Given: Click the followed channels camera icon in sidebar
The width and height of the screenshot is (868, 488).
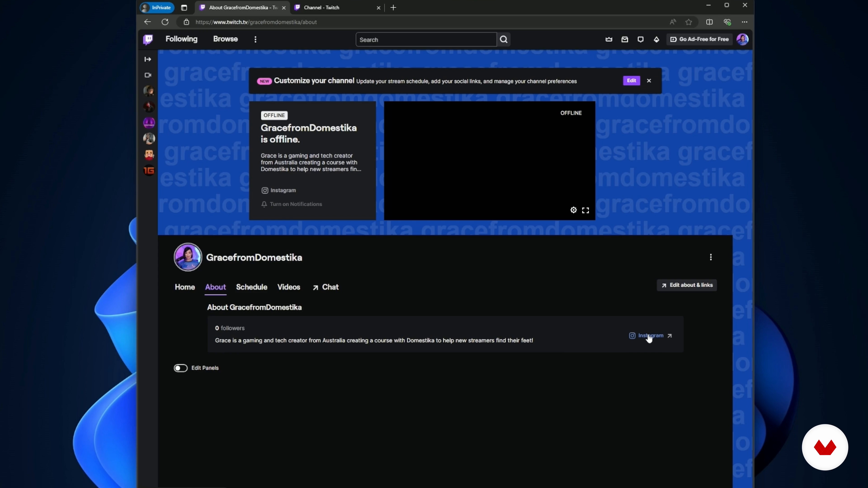Looking at the screenshot, I should pos(148,75).
